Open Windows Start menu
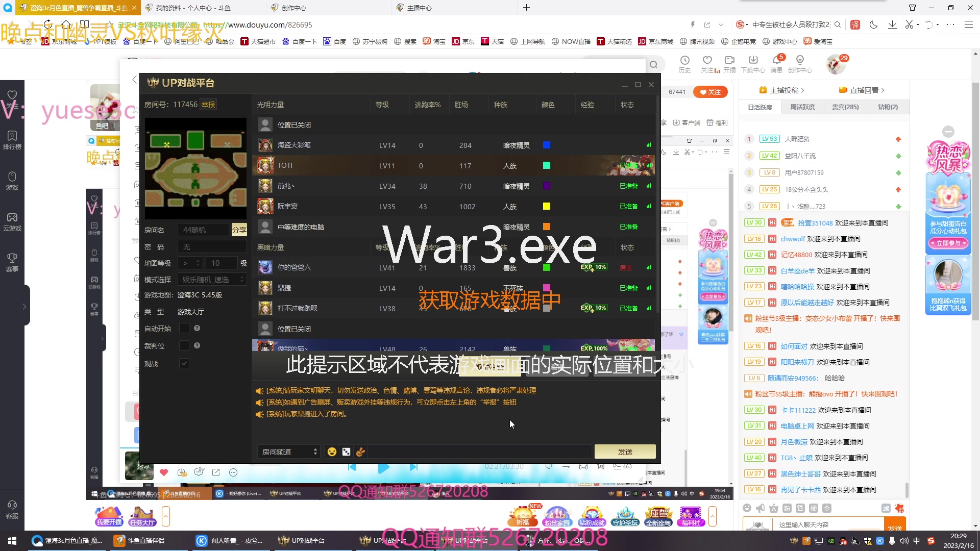Screen dimensions: 980x551 pyautogui.click(x=12, y=540)
